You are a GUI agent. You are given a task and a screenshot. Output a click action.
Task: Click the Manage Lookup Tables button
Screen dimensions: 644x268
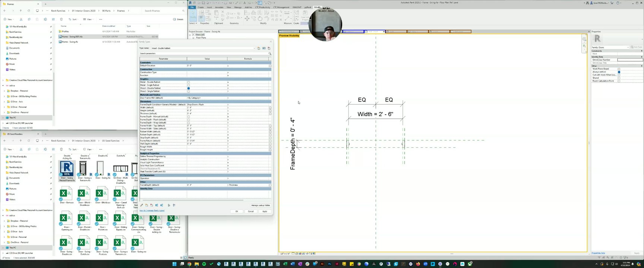pos(261,205)
